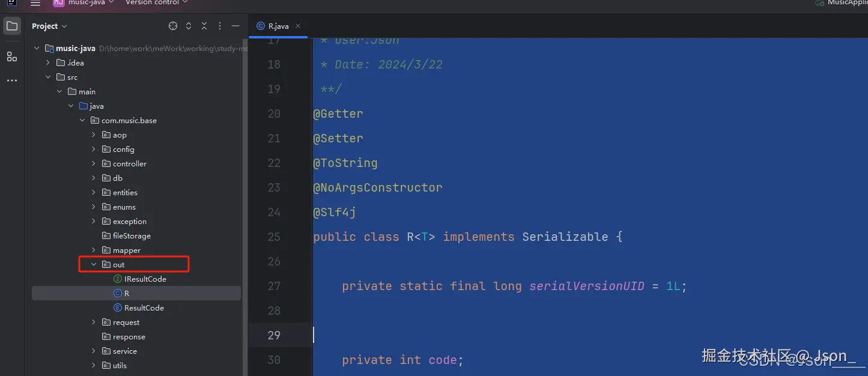Click Collapse All icon in Project panel
Image resolution: width=868 pixels, height=376 pixels.
pyautogui.click(x=204, y=26)
